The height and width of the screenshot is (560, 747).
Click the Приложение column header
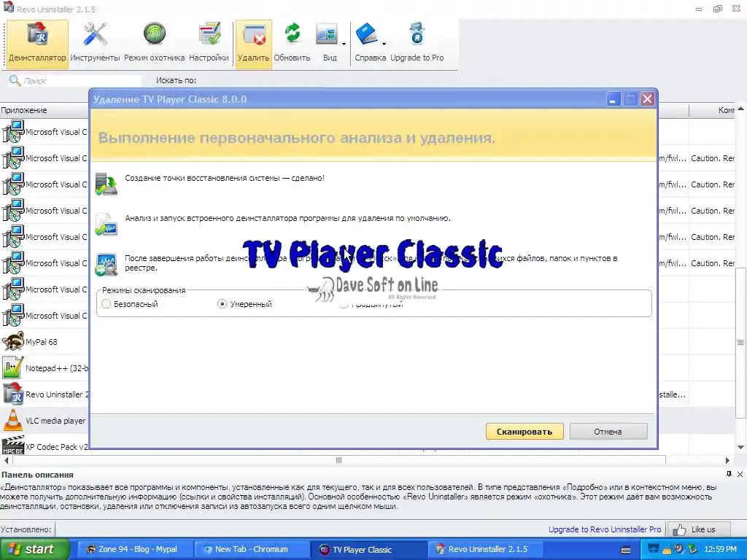click(44, 110)
